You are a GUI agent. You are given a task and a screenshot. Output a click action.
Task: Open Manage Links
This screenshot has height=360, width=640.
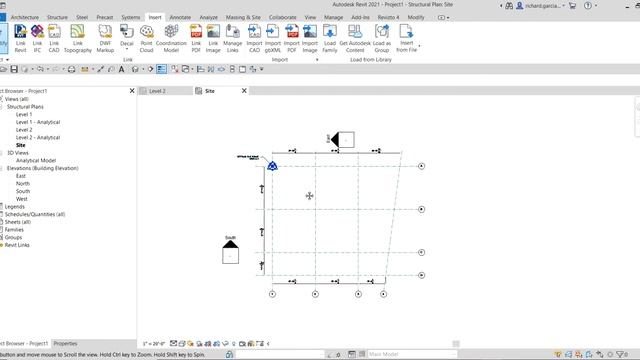coord(232,38)
